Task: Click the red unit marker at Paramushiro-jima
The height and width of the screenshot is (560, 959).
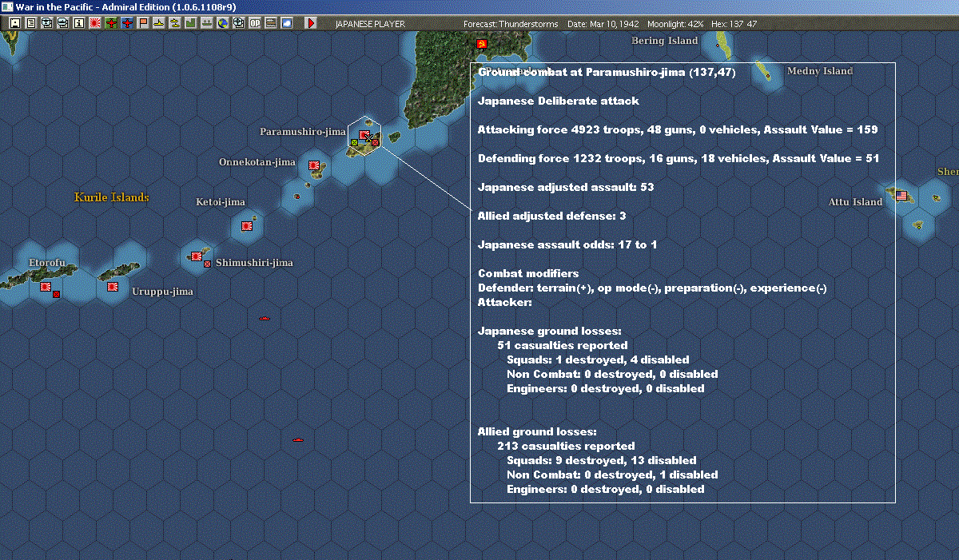Action: tap(375, 142)
